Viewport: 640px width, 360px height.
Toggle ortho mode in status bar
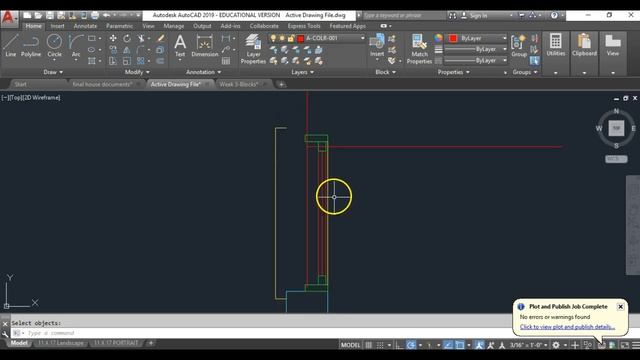399,345
